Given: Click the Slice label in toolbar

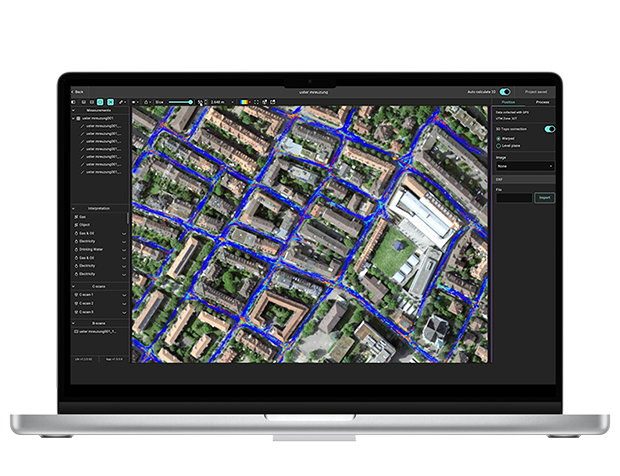Looking at the screenshot, I should (159, 102).
